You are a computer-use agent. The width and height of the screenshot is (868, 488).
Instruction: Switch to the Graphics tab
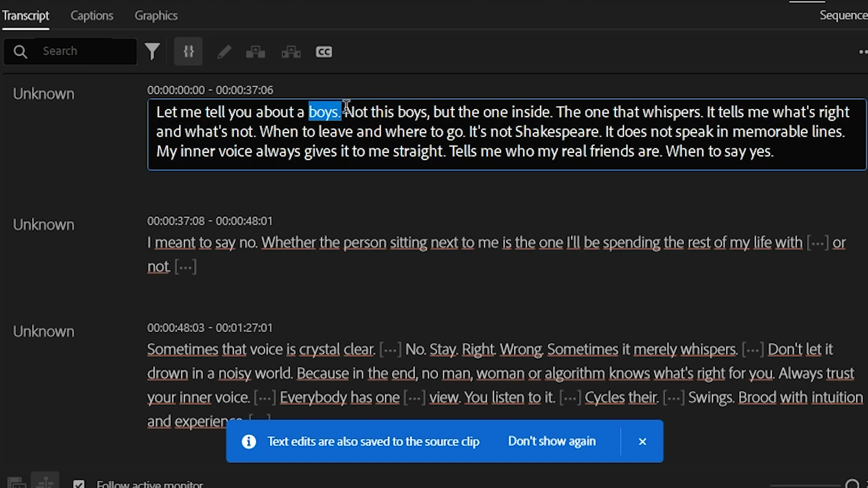coord(156,15)
